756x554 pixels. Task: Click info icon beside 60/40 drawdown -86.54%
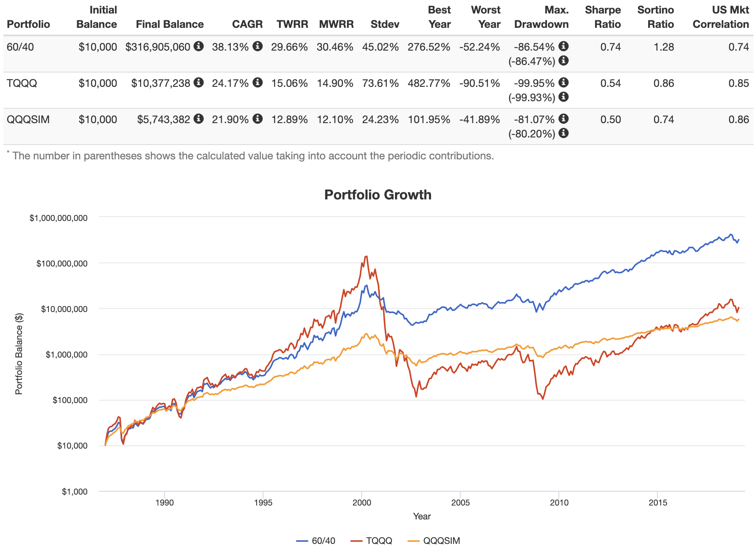tap(563, 46)
